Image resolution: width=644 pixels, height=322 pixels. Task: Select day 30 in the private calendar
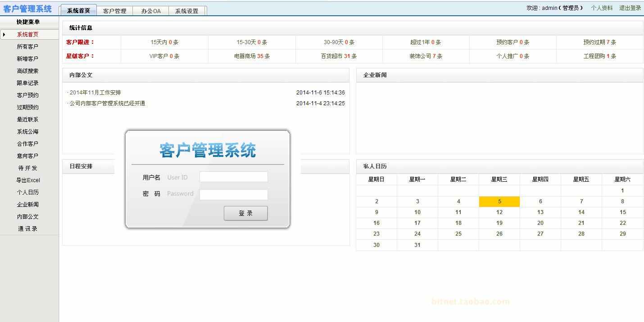click(x=376, y=245)
